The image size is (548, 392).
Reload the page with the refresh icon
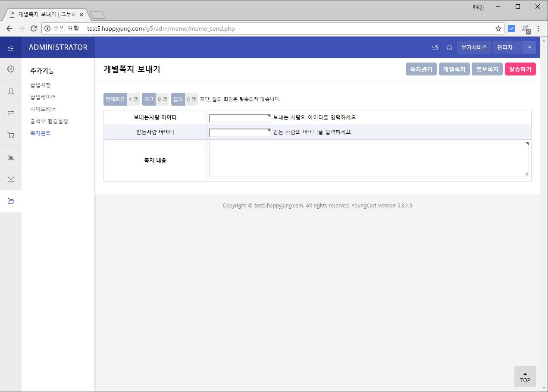[x=34, y=28]
